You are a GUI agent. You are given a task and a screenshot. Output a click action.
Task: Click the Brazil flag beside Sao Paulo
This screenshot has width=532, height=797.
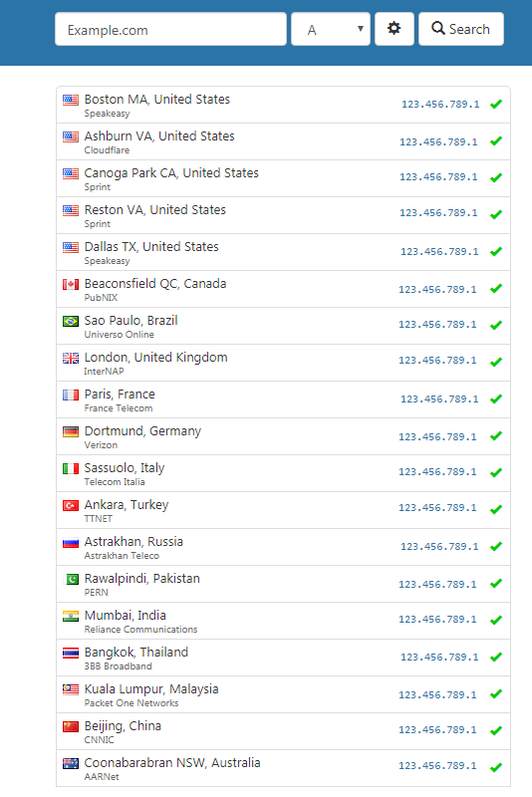point(71,321)
